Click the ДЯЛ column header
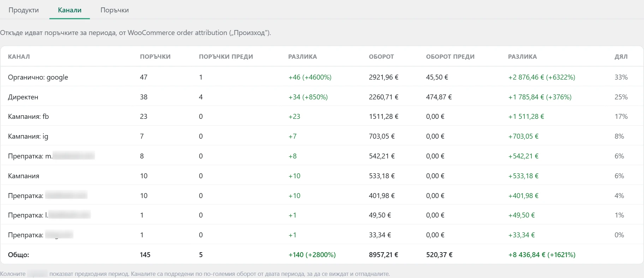Image resolution: width=644 pixels, height=278 pixels. 621,57
